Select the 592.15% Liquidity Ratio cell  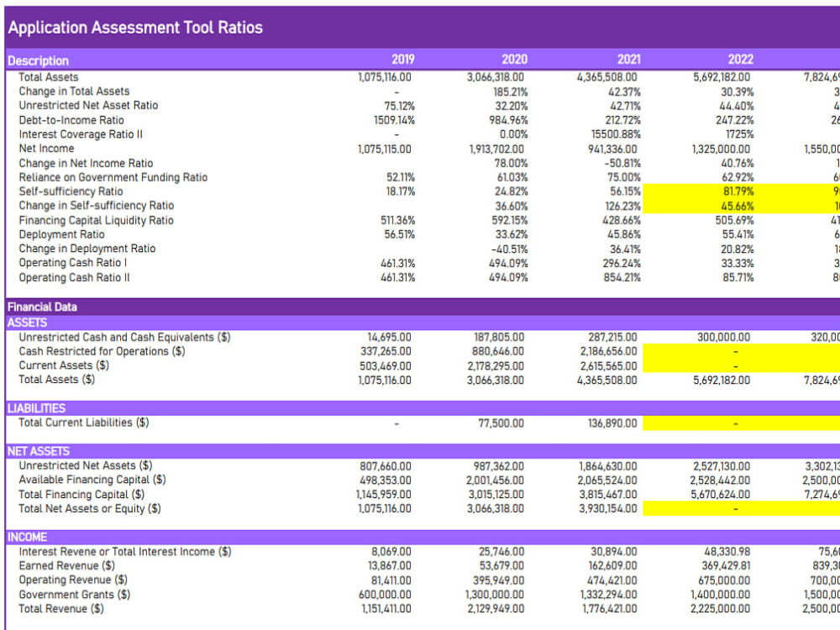pyautogui.click(x=510, y=220)
